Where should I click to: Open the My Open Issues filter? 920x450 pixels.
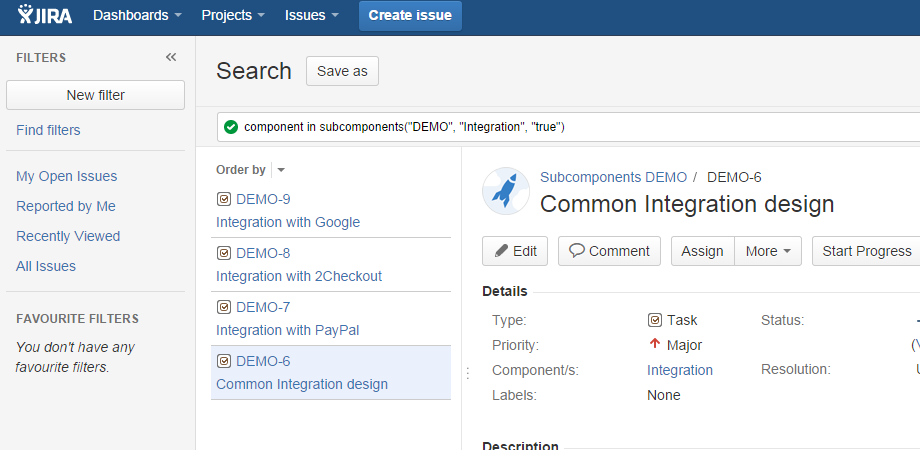pos(67,176)
